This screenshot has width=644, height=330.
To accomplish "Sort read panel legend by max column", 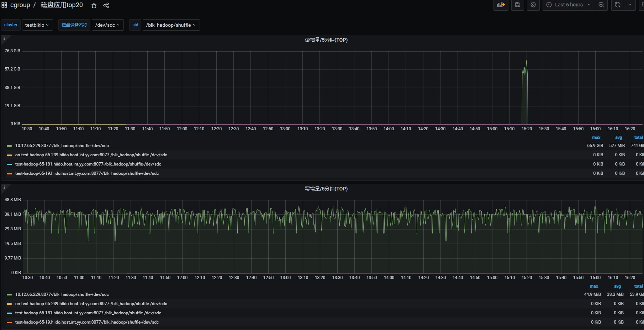I will 596,137.
